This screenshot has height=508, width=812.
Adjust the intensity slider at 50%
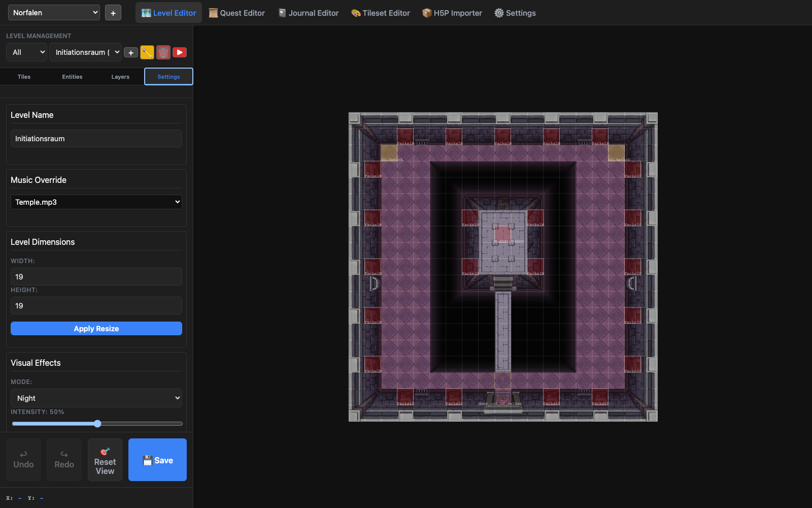pos(97,423)
